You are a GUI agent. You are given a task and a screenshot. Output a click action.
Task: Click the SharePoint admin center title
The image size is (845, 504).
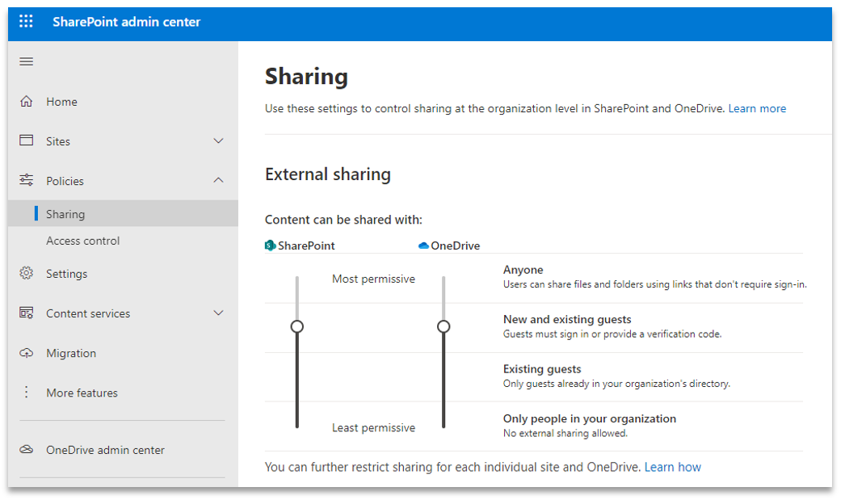pos(126,22)
